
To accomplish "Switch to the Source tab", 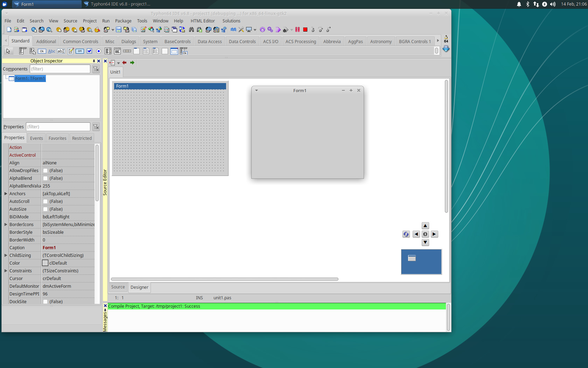I will pyautogui.click(x=118, y=287).
